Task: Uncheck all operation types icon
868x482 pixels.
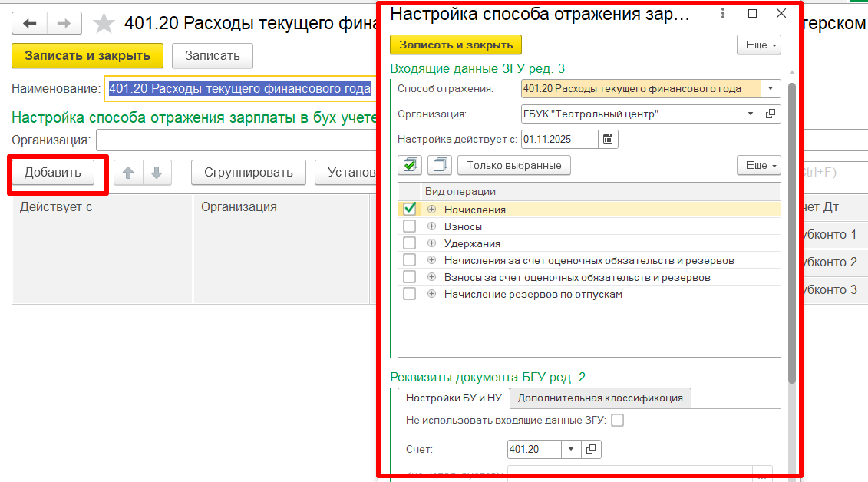Action: point(440,165)
